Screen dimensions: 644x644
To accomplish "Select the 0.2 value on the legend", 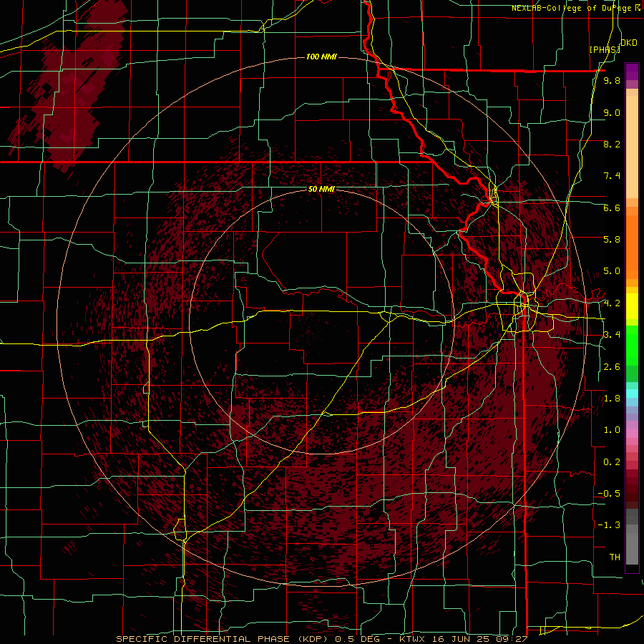I will [x=612, y=462].
